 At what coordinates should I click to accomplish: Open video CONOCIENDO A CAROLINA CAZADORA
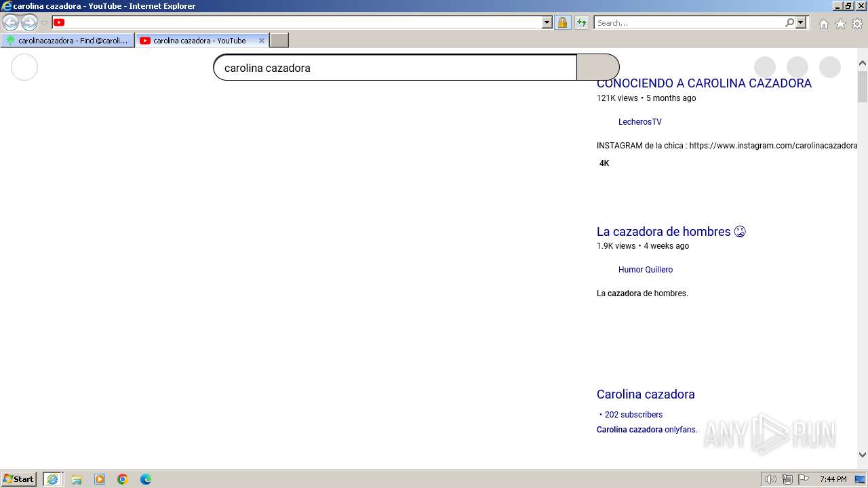(x=704, y=83)
